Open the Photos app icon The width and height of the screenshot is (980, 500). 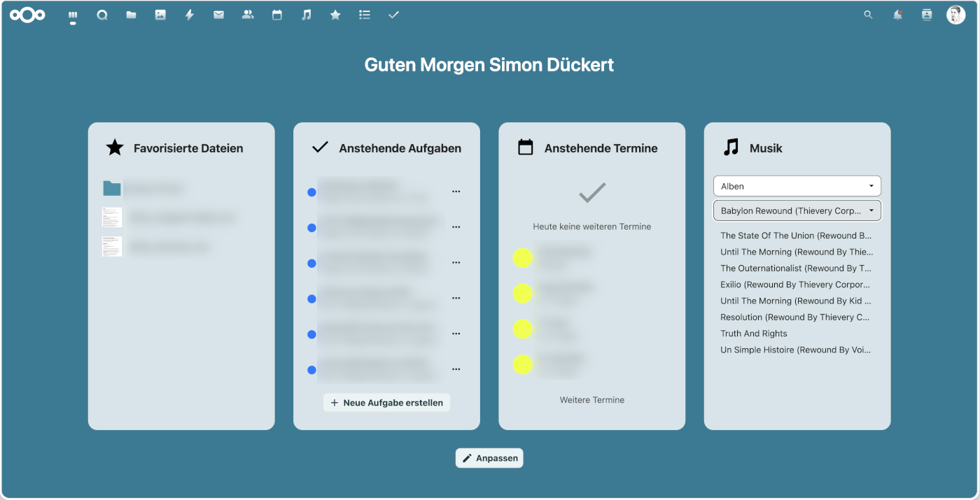(x=160, y=15)
